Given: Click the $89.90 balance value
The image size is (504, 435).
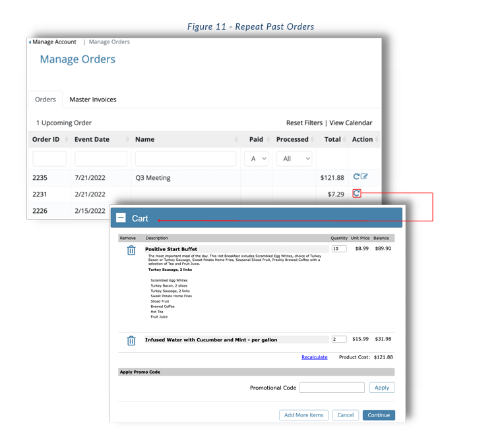Looking at the screenshot, I should [x=383, y=248].
